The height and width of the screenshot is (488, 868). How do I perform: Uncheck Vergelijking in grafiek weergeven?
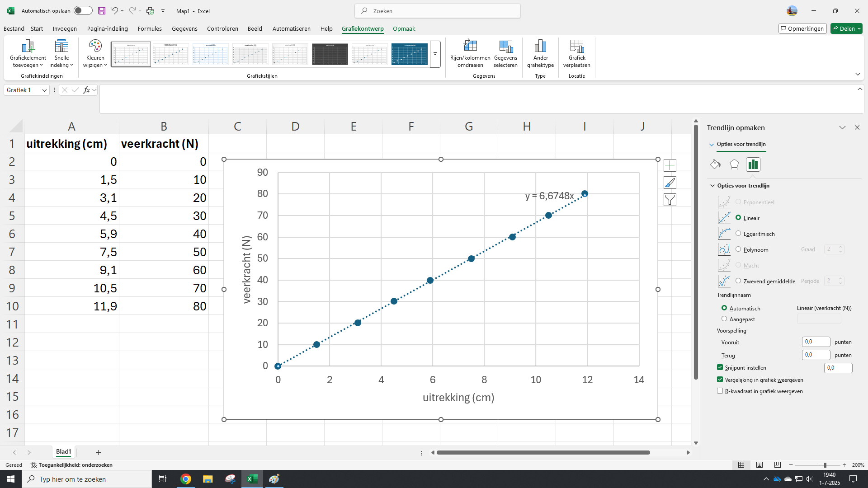[x=720, y=380]
